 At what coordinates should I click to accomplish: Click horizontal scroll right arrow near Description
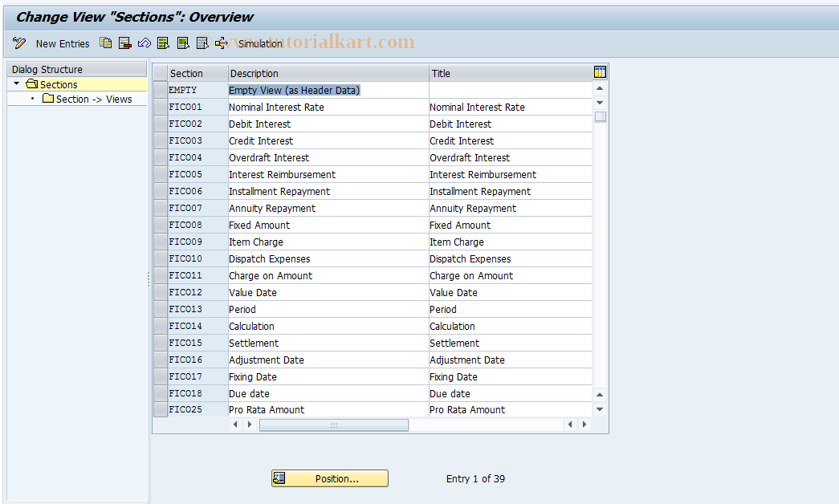250,425
